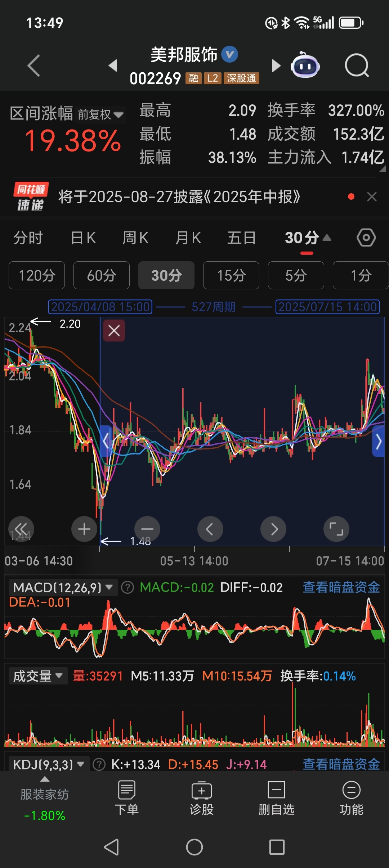Image resolution: width=389 pixels, height=868 pixels.
Task: Switch to 周K chart tab
Action: (x=135, y=238)
